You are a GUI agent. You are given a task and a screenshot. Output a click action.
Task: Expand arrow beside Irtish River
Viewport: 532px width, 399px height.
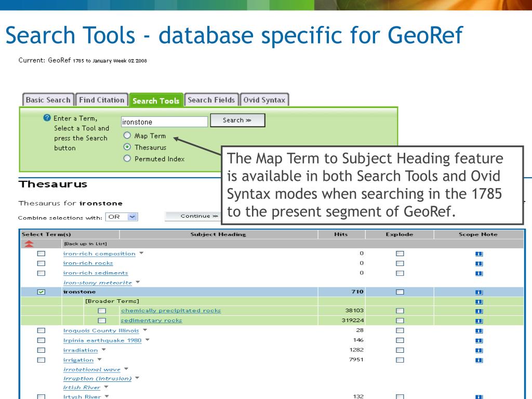pyautogui.click(x=106, y=387)
